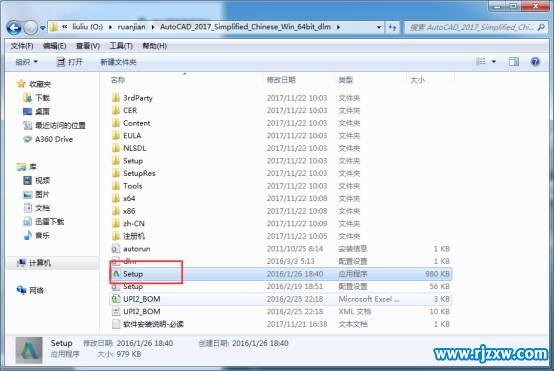
Task: Open the recent locations dropdown arrow
Action: (x=42, y=28)
